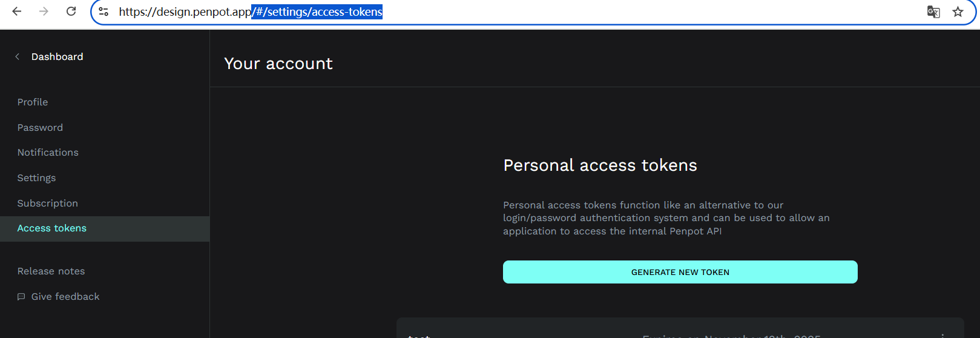Select Settings in the sidebar
This screenshot has height=338, width=980.
coord(36,178)
